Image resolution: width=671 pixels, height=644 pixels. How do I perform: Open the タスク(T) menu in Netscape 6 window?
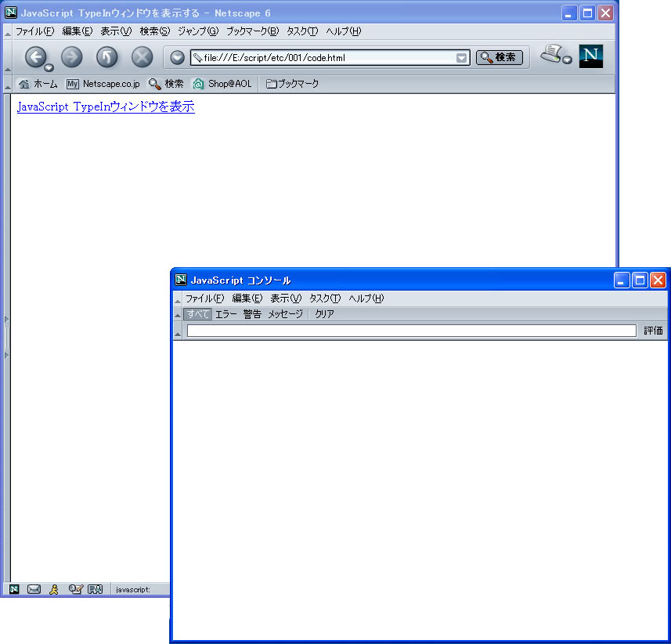302,31
